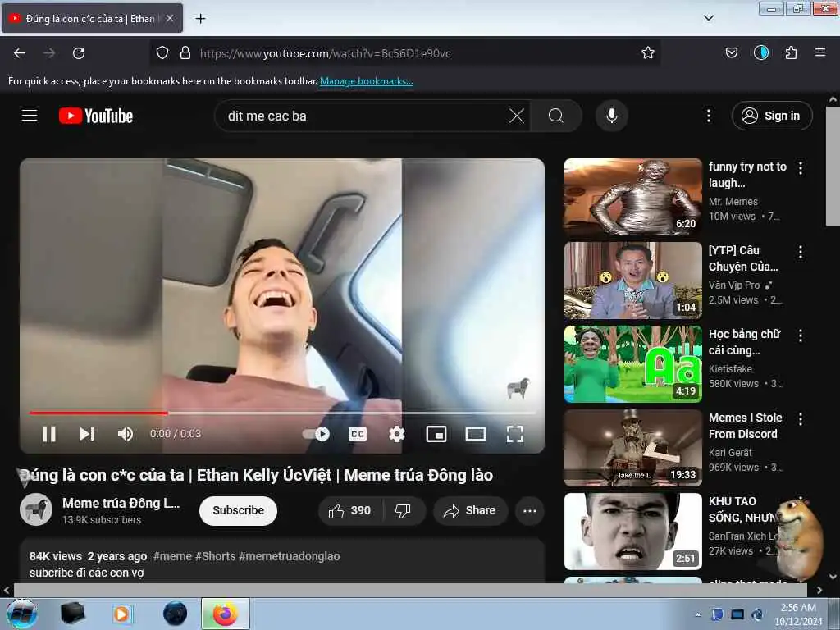Open media player taskbar icon
This screenshot has width=840, height=630.
tap(121, 614)
